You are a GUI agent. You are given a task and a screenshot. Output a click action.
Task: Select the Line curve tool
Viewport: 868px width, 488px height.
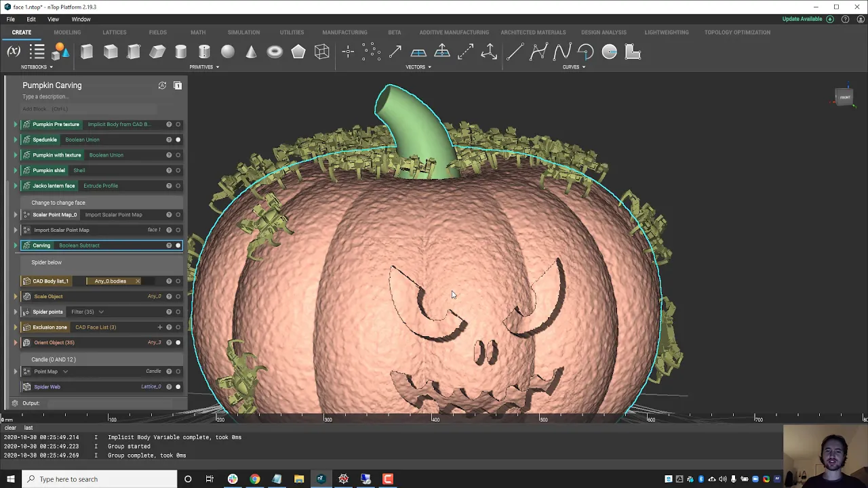pyautogui.click(x=515, y=52)
